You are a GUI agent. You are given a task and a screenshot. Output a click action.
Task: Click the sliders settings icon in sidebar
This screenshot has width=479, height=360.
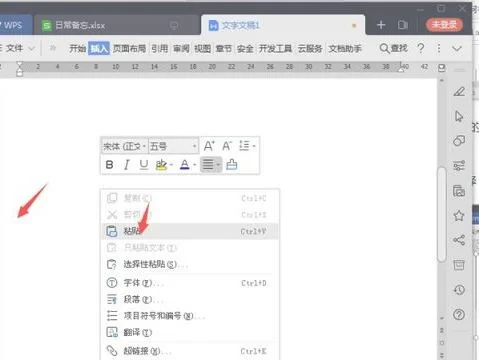pos(459,166)
